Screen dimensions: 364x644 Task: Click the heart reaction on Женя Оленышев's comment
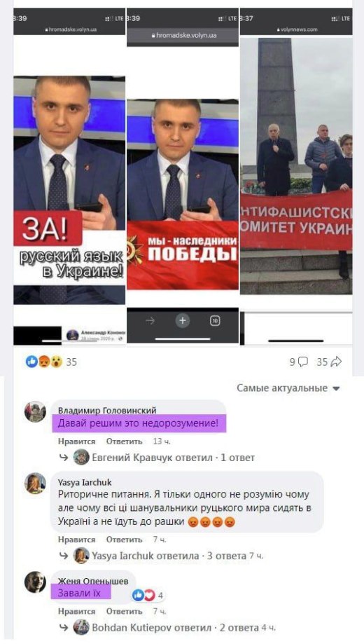point(149,595)
